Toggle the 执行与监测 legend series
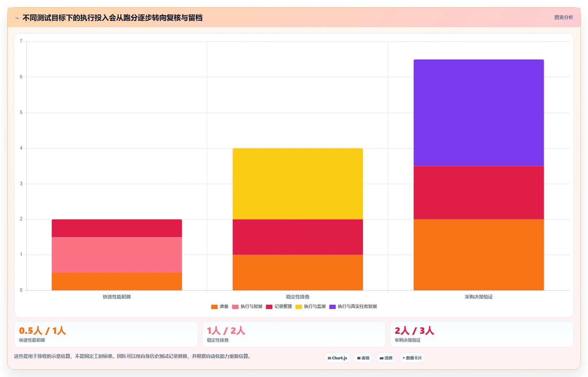Screen dimensions: 588x377 (310, 306)
